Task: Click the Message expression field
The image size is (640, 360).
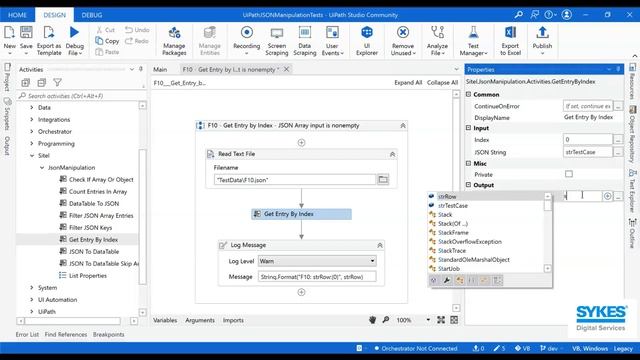Action: tap(317, 277)
